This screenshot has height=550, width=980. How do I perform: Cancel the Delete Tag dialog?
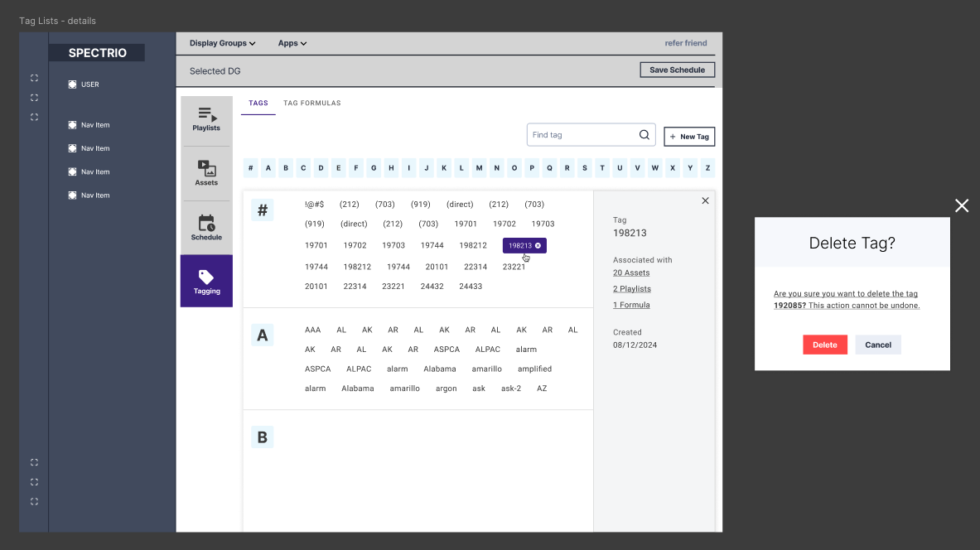[877, 345]
